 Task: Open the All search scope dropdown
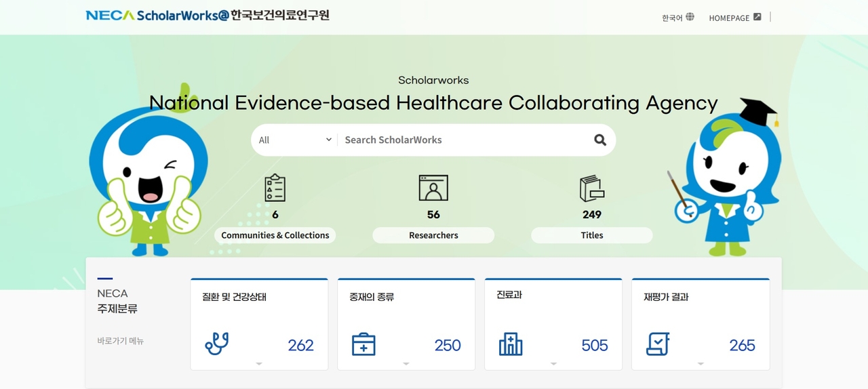[295, 140]
